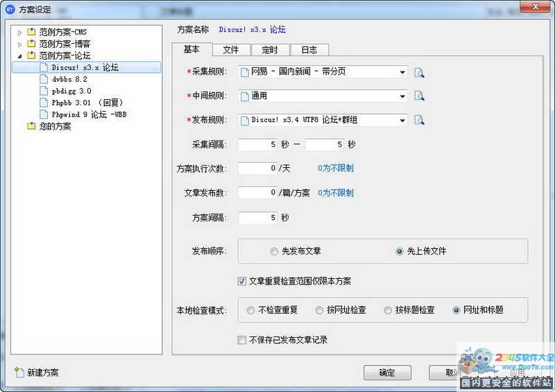
Task: Select 按标题检查 radio option
Action: (388, 310)
